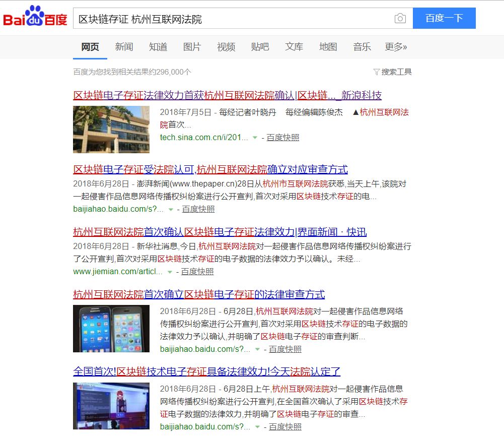
Task: Switch to the 贴吧 tab
Action: (260, 47)
